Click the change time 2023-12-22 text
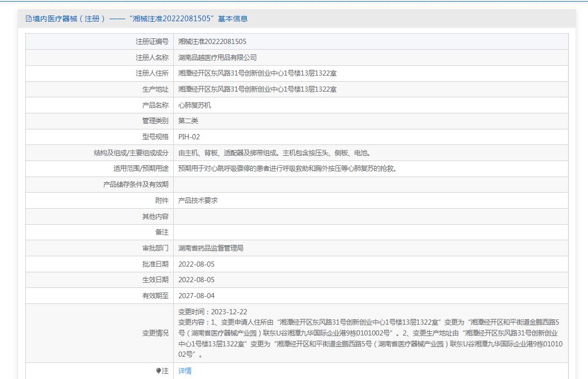This screenshot has height=379, width=588. [x=213, y=312]
